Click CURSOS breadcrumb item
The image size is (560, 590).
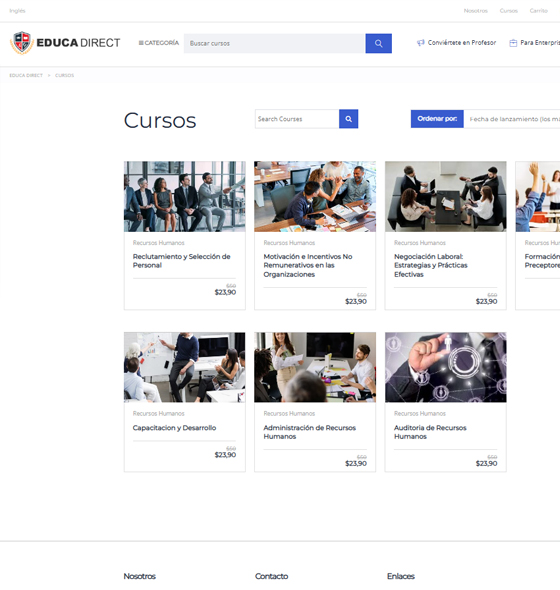tap(64, 75)
